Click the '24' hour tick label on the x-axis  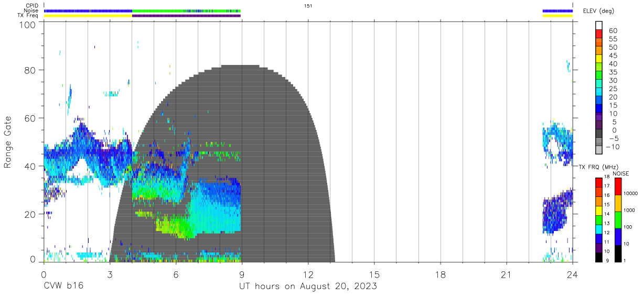click(572, 274)
